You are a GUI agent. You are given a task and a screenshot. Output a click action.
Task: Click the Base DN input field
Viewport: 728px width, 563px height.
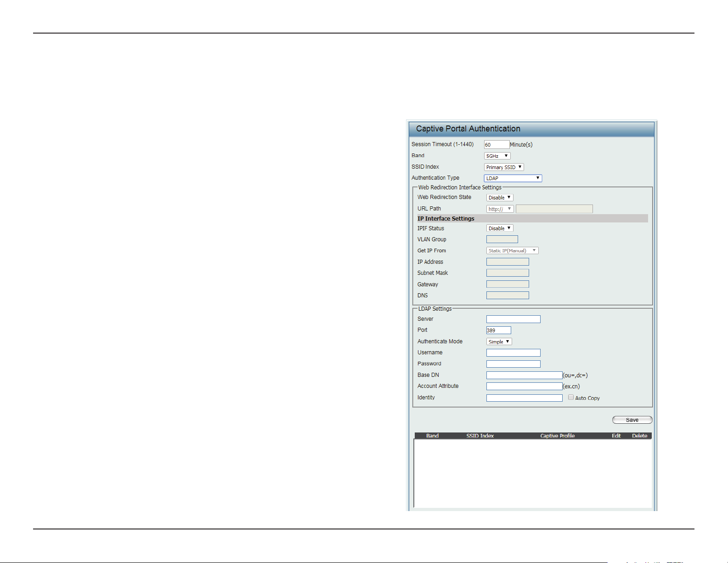(525, 375)
